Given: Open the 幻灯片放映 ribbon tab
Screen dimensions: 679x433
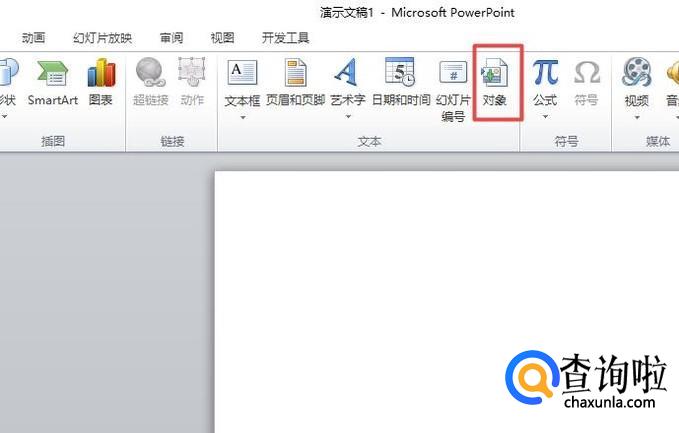Looking at the screenshot, I should [x=102, y=38].
